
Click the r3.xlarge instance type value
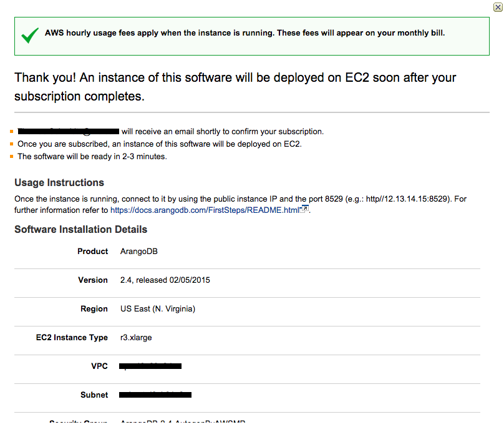[136, 338]
